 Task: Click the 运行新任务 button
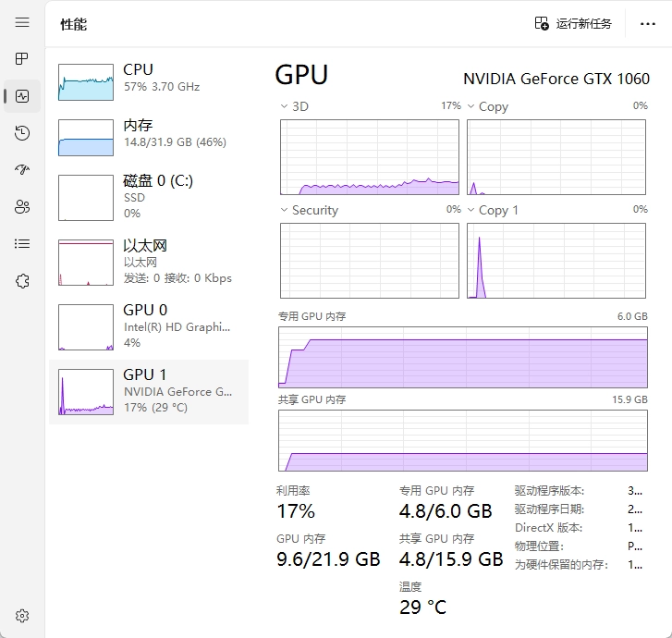click(x=573, y=23)
